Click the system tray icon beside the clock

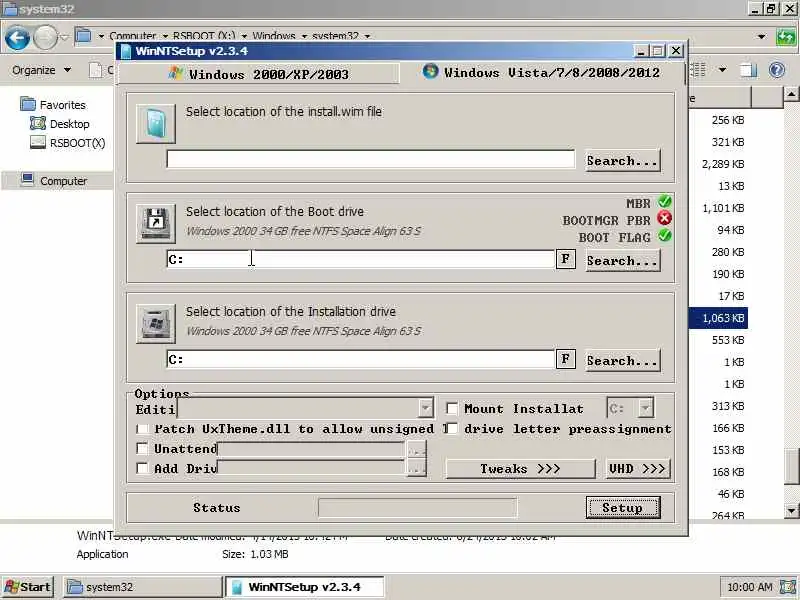tap(788, 587)
